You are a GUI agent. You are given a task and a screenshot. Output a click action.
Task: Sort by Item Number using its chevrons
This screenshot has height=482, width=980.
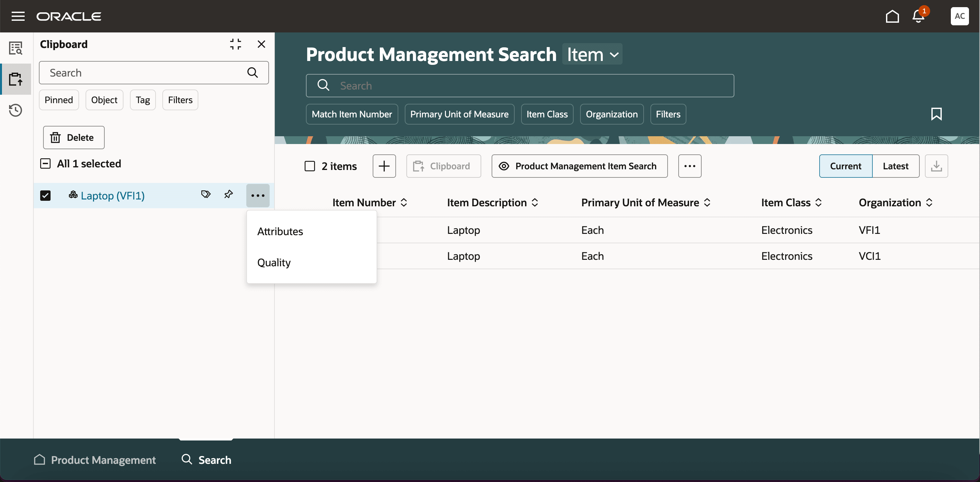[x=404, y=202]
